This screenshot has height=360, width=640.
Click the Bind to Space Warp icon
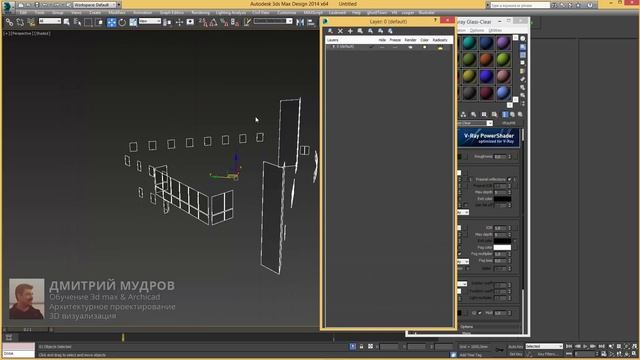pyautogui.click(x=31, y=22)
